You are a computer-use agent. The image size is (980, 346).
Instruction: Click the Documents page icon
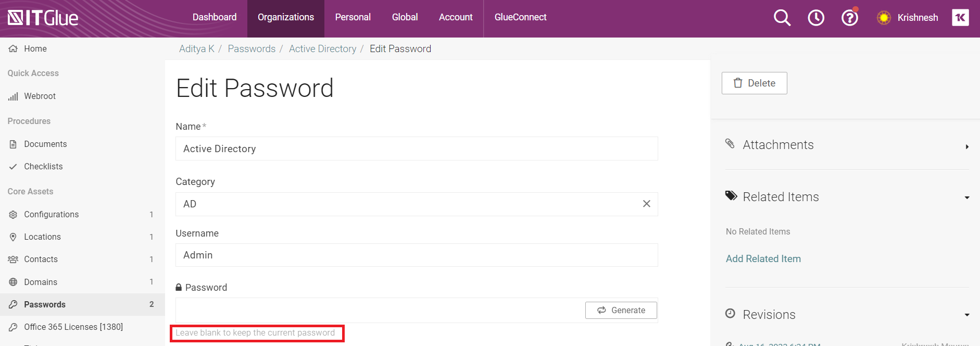13,144
